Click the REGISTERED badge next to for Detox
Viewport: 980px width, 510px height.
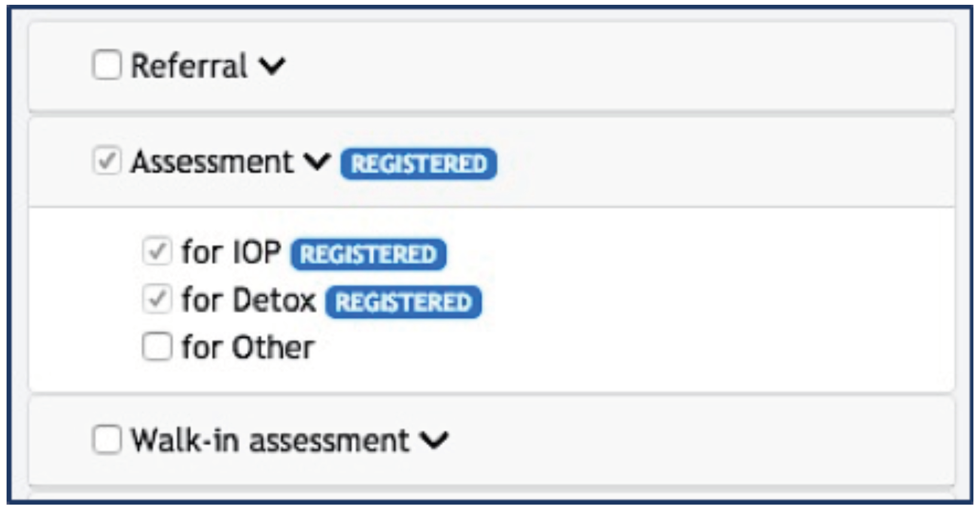pos(403,302)
